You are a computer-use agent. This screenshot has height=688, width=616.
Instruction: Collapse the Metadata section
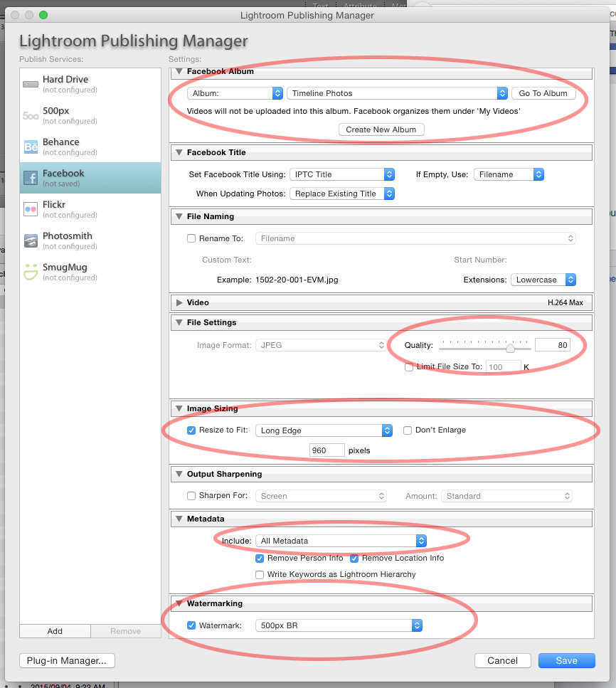(179, 519)
